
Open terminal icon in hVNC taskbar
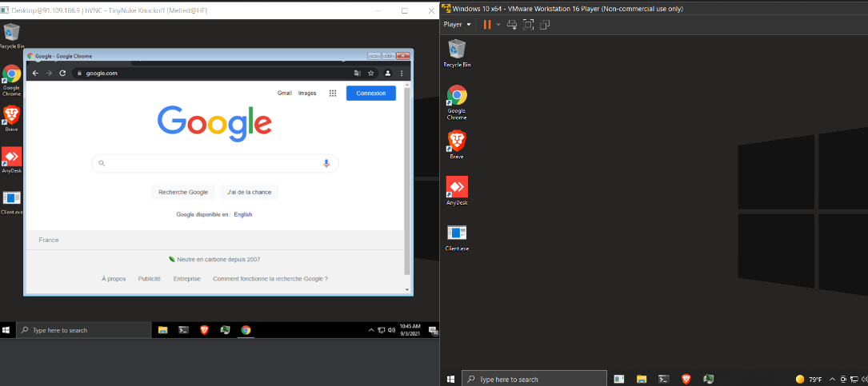(183, 330)
